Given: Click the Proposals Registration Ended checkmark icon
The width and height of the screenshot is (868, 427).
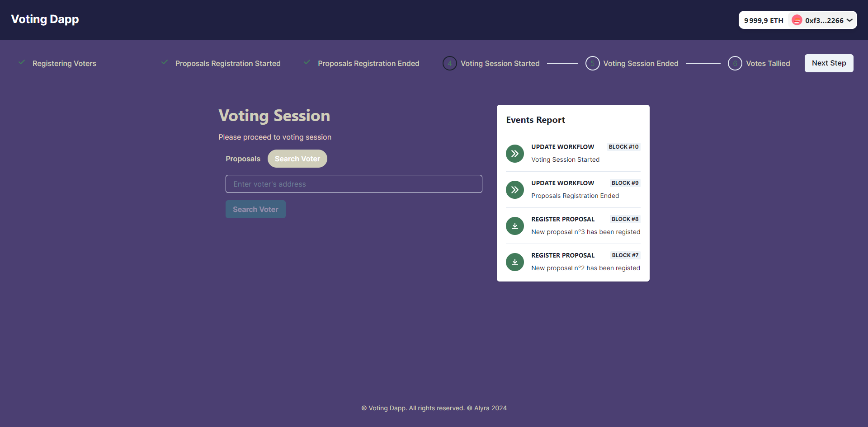Looking at the screenshot, I should click(x=307, y=62).
